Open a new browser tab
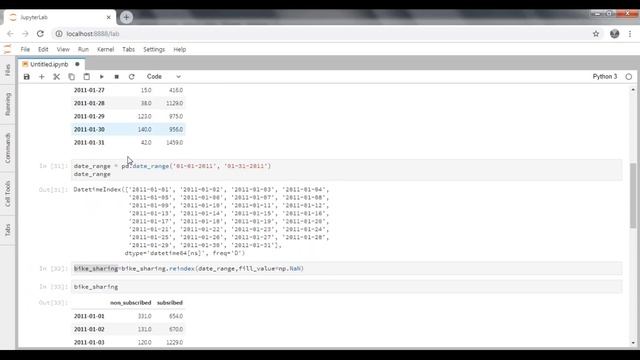Image resolution: width=640 pixels, height=360 pixels. coord(126,17)
